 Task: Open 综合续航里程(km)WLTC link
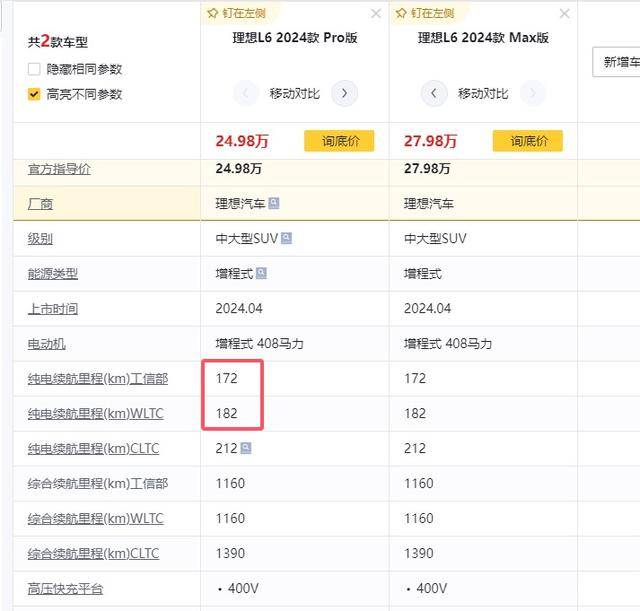96,519
